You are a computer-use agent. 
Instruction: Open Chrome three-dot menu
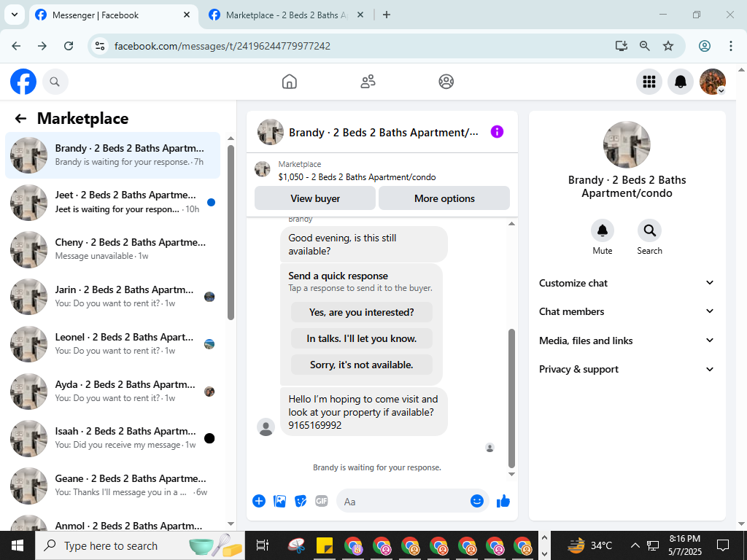tap(731, 46)
